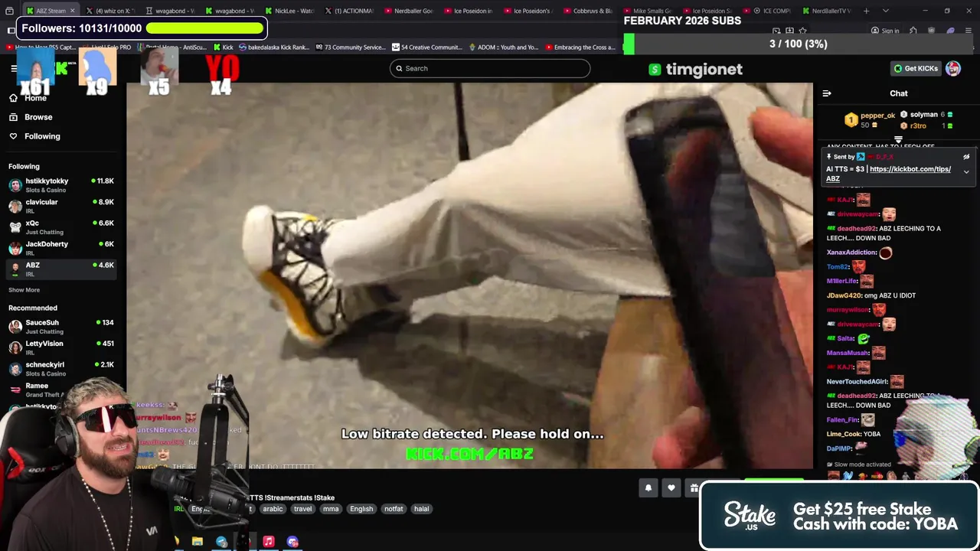Click the halal tag
The height and width of the screenshot is (551, 980).
click(x=421, y=509)
